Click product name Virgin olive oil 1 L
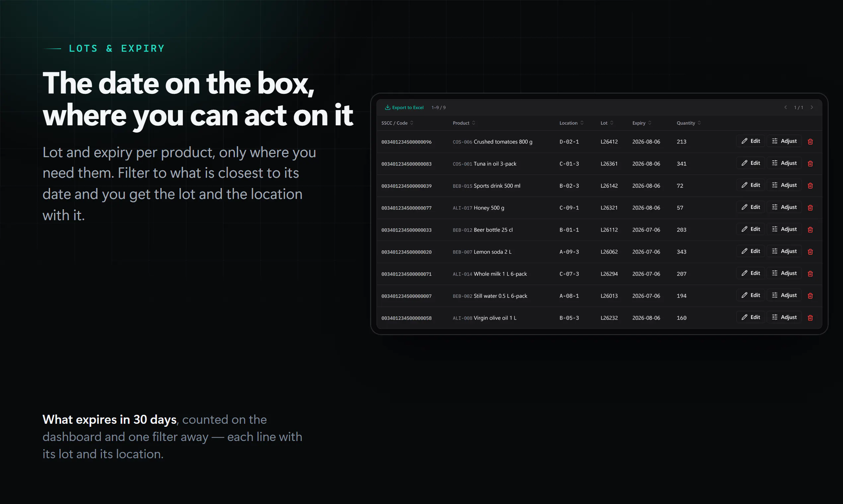This screenshot has width=843, height=504. 495,318
